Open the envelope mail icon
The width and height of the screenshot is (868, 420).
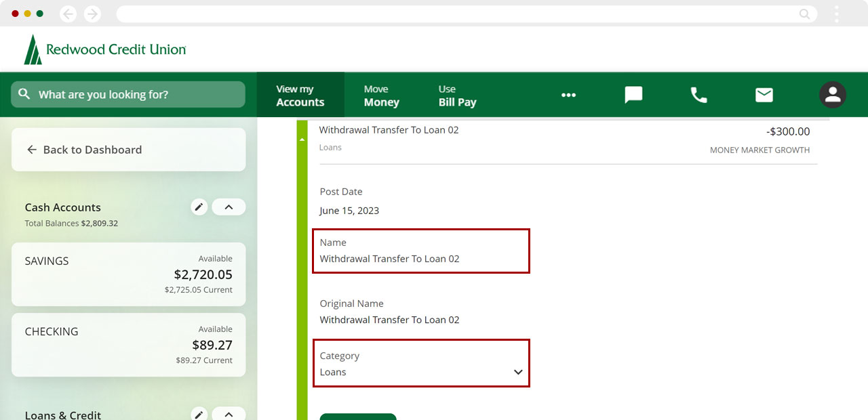[x=764, y=95]
